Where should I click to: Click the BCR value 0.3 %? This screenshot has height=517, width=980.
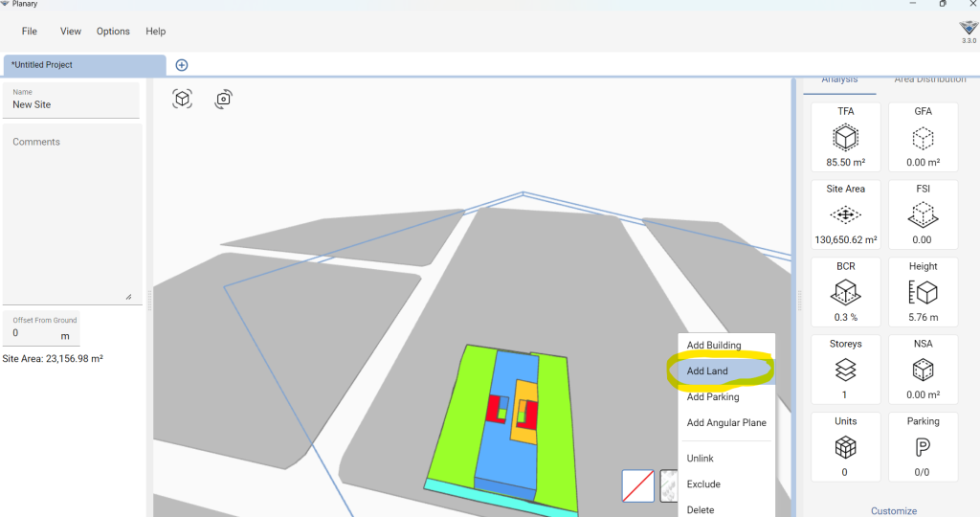point(846,318)
